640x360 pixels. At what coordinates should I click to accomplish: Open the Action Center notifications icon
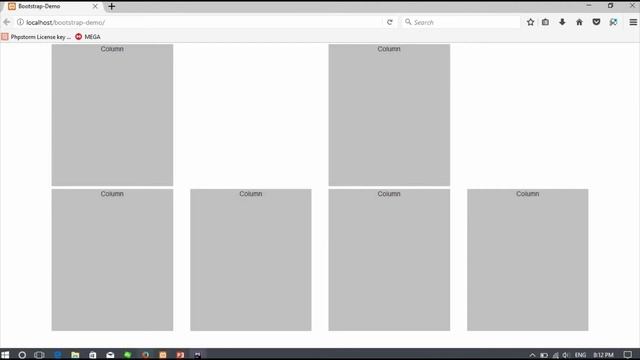[628, 355]
